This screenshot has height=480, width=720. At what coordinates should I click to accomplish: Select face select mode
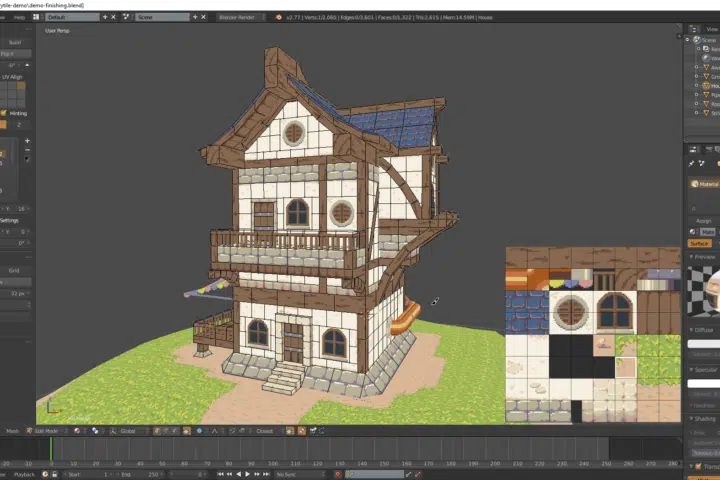point(175,431)
